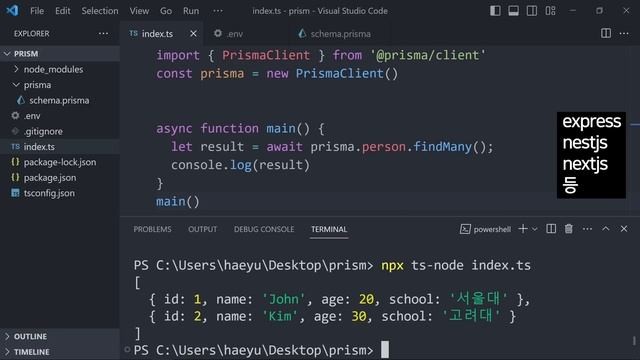Click the gear icon beside .env in Explorer
Viewport: 640px width, 360px height.
click(x=16, y=116)
